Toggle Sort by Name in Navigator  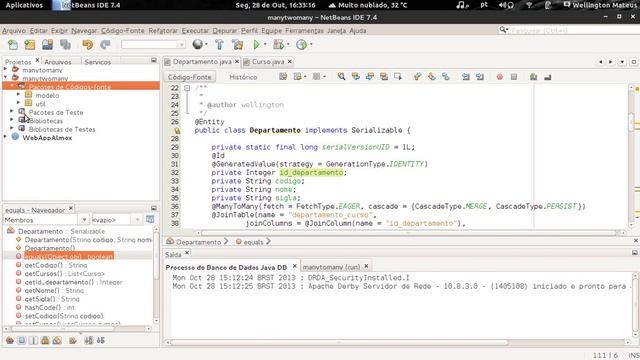coord(88,340)
